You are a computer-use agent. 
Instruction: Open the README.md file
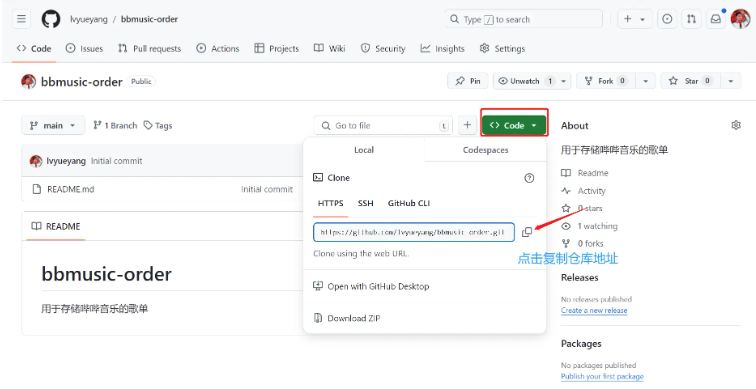(70, 189)
